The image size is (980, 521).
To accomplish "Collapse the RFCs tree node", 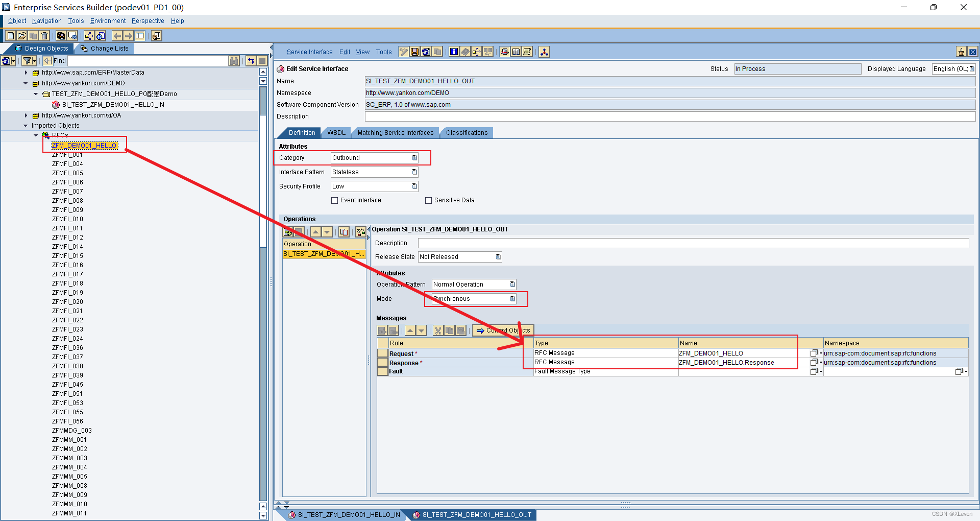I will coord(36,135).
